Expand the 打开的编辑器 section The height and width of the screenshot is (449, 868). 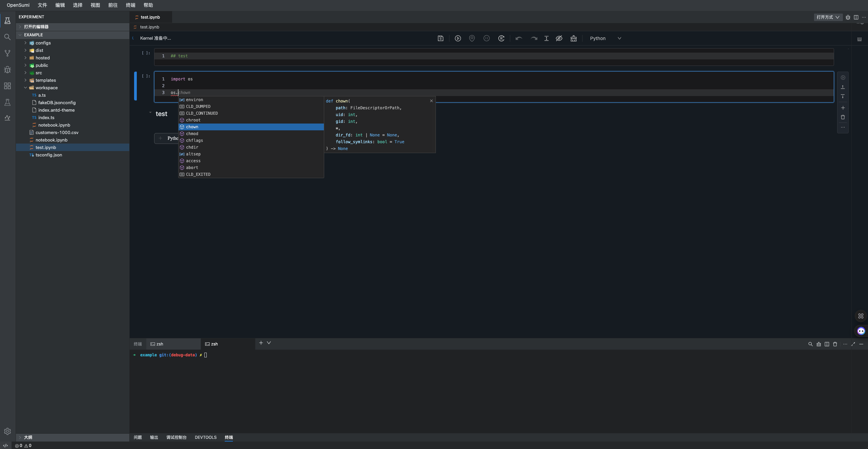click(x=72, y=27)
